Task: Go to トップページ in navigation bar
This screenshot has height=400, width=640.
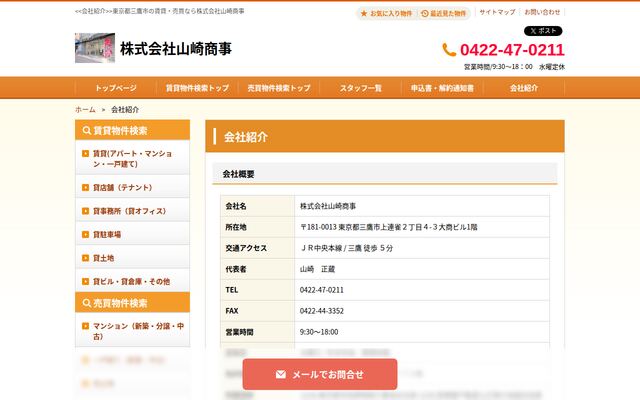Action: [x=116, y=88]
